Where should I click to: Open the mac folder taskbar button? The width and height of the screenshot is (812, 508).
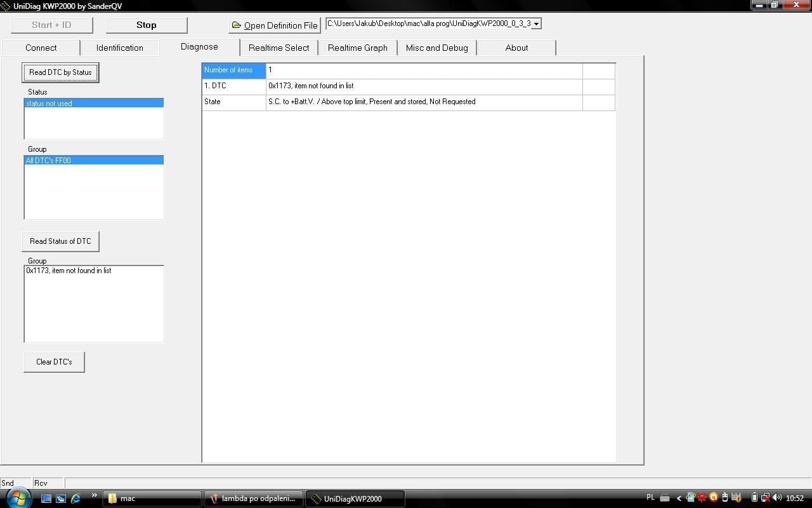(x=152, y=498)
